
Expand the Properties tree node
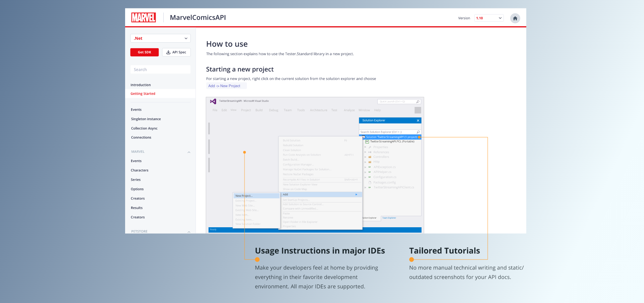click(365, 147)
